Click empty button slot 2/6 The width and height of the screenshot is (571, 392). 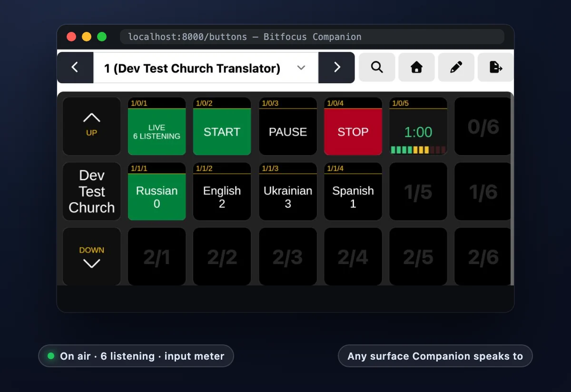[482, 256]
